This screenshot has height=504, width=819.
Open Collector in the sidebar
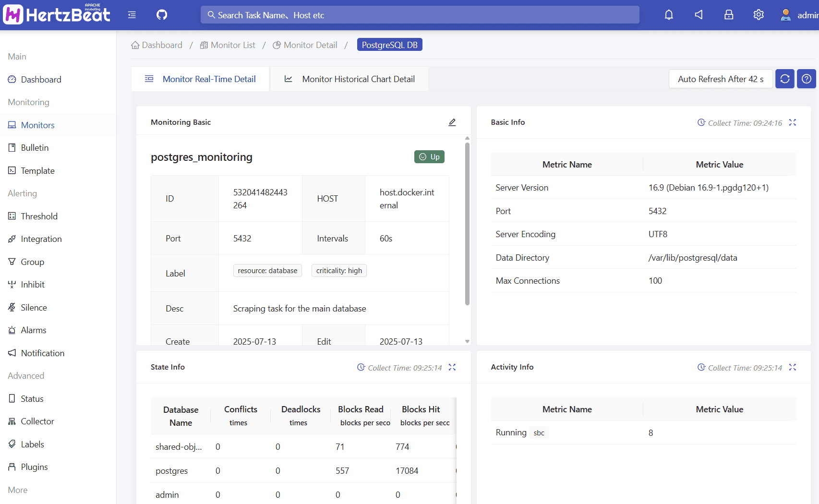(58, 421)
